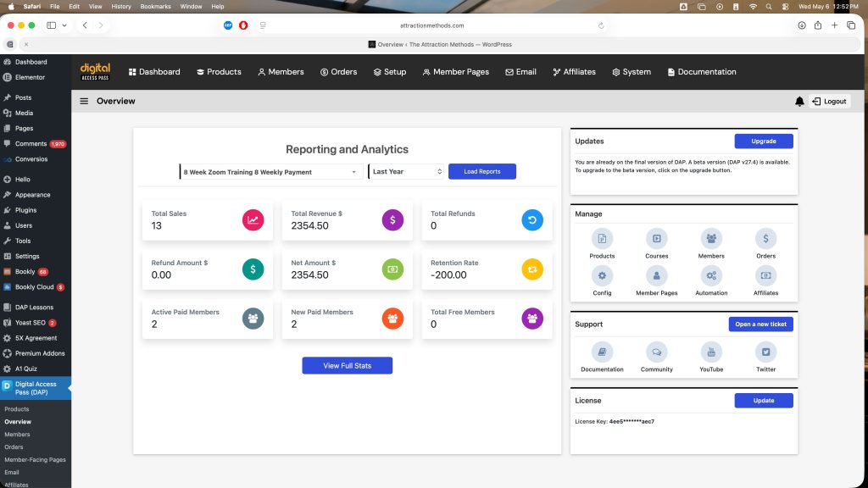
Task: Select Plugins in WordPress sidebar
Action: pyautogui.click(x=25, y=210)
